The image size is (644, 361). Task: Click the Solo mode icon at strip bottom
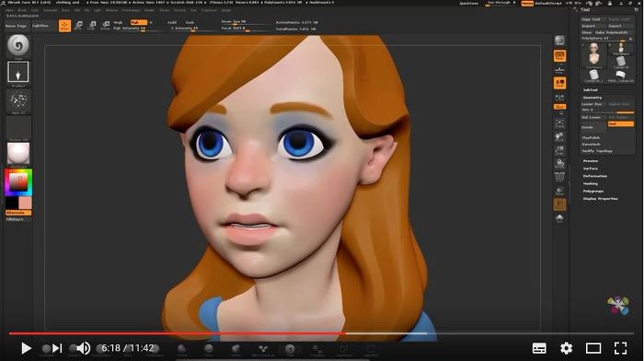(559, 218)
